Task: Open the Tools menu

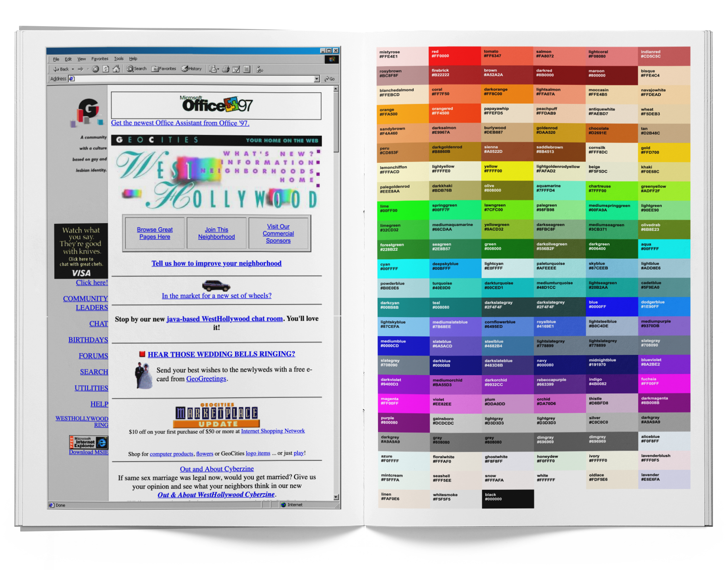Action: point(119,59)
